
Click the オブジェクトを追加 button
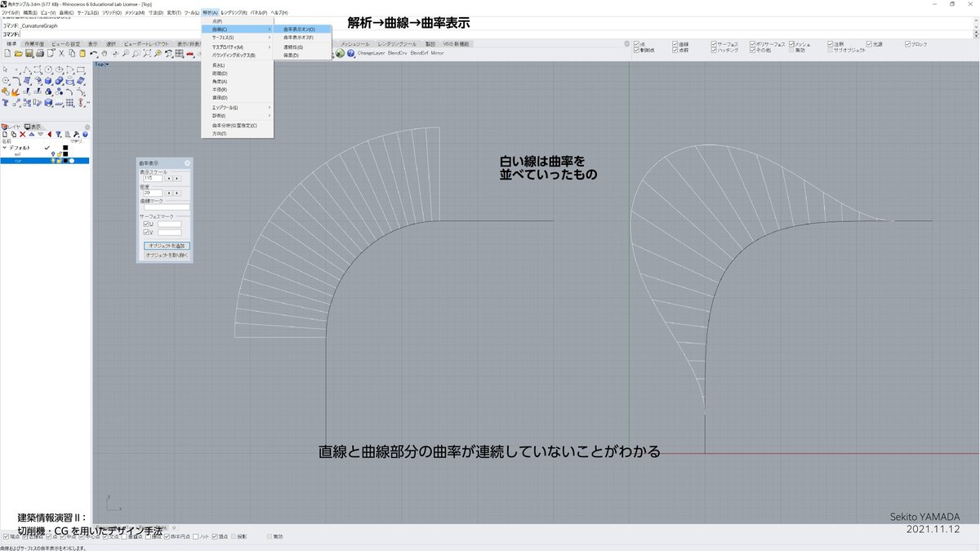pos(166,246)
